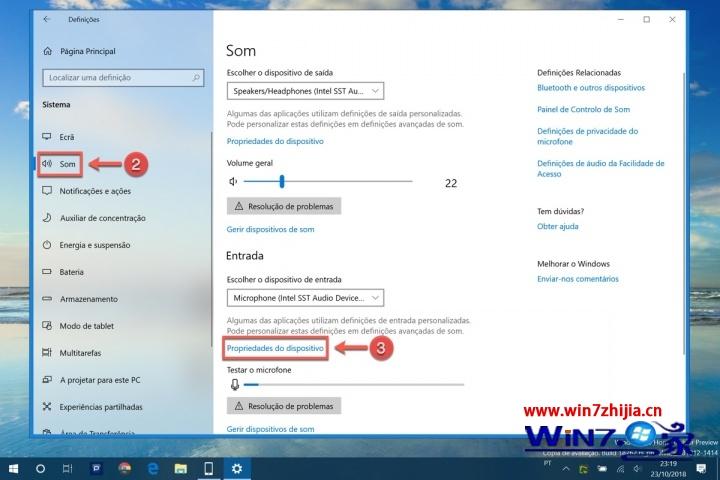The width and height of the screenshot is (720, 480).
Task: Open File Explorer from taskbar
Action: pyautogui.click(x=180, y=469)
